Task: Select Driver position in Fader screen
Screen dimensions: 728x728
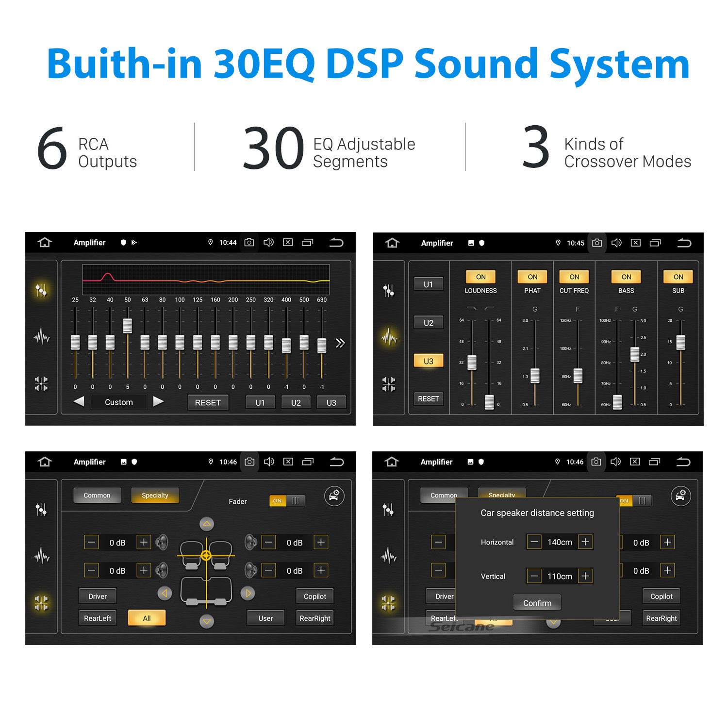Action: (x=98, y=596)
